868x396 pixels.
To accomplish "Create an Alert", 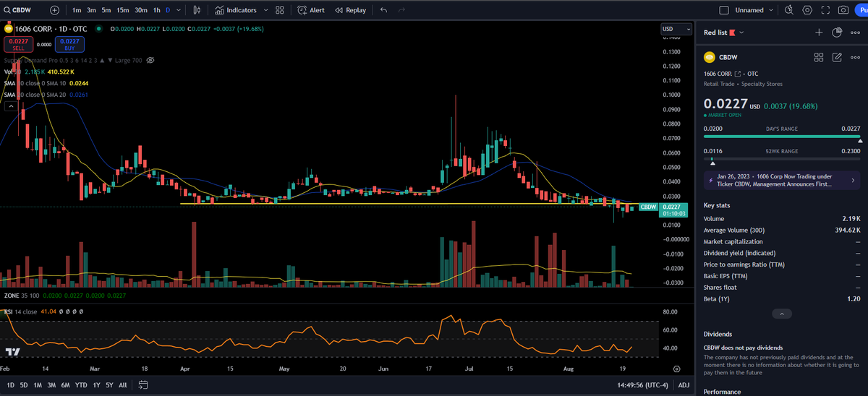I will [x=312, y=10].
